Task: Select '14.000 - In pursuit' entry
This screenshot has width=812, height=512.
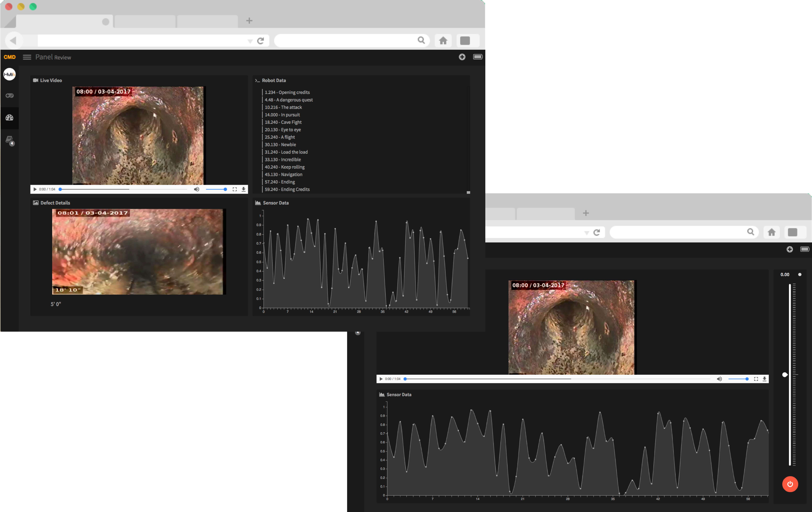Action: pyautogui.click(x=282, y=114)
